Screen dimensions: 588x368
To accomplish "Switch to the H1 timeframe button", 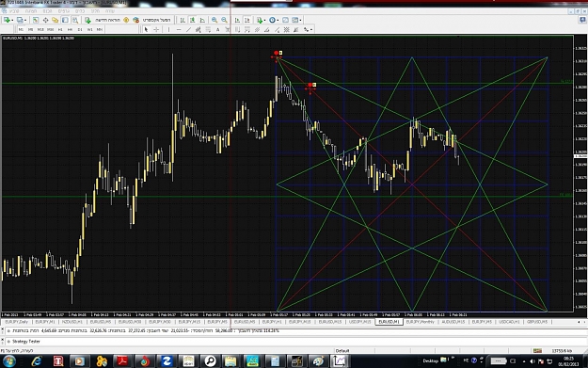I will click(60, 29).
